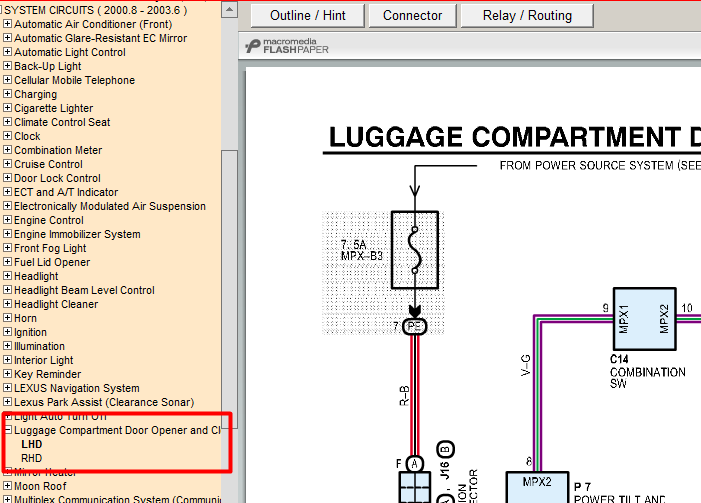
Task: Click the tree scrollbar up arrow
Action: click(x=229, y=9)
